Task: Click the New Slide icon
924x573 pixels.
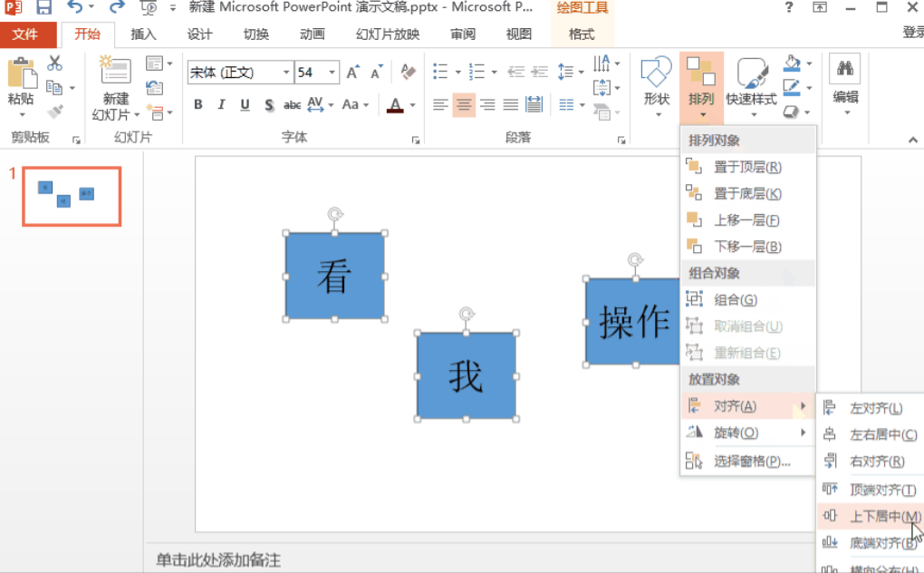Action: click(116, 71)
